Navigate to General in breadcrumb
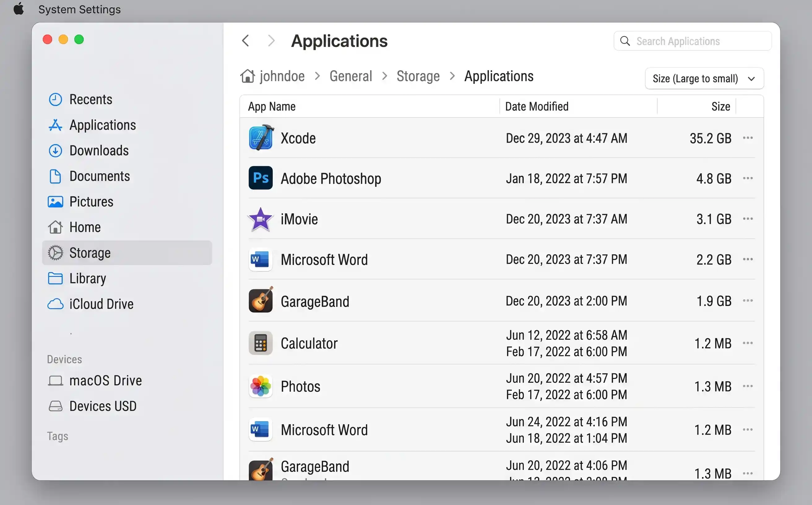The width and height of the screenshot is (812, 505). [x=351, y=76]
